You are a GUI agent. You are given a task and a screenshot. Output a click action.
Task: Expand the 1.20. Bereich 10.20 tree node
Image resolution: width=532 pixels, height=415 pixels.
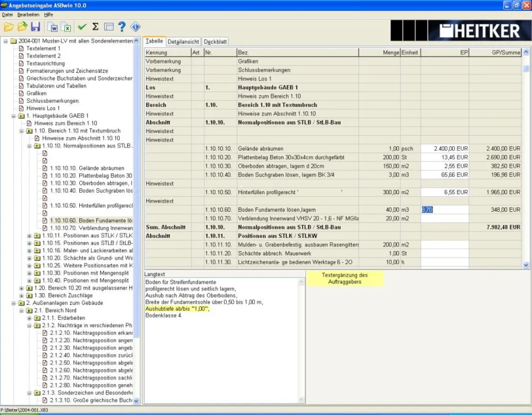point(22,288)
